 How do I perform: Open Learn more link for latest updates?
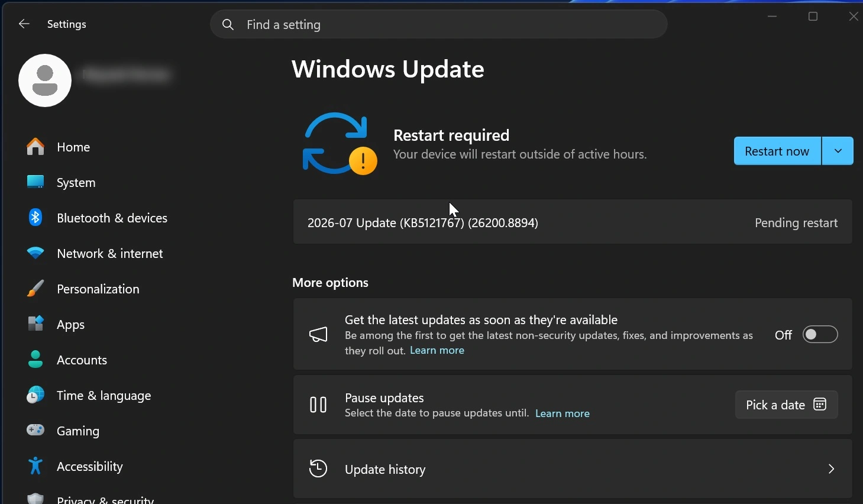(437, 351)
